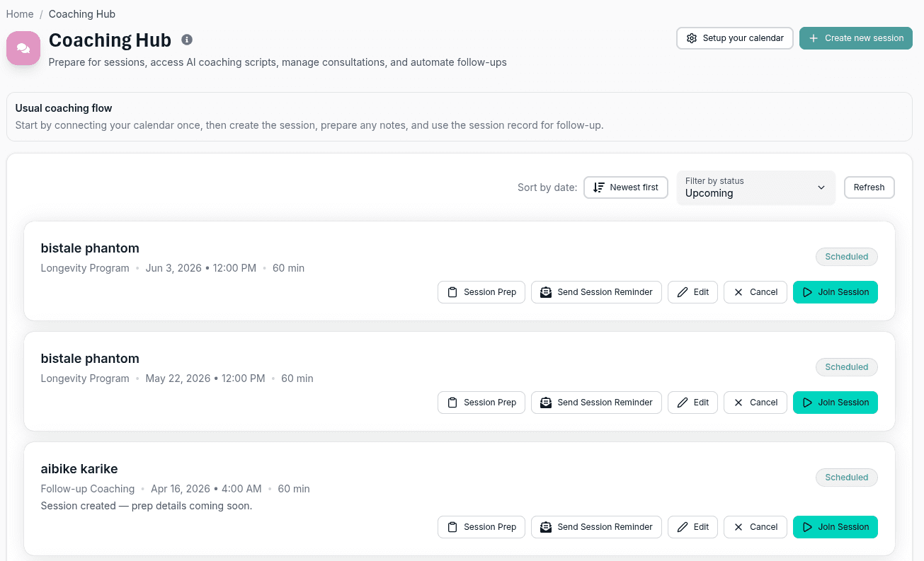Click the Coaching Hub chat bubbles logo icon
924x561 pixels.
[23, 48]
